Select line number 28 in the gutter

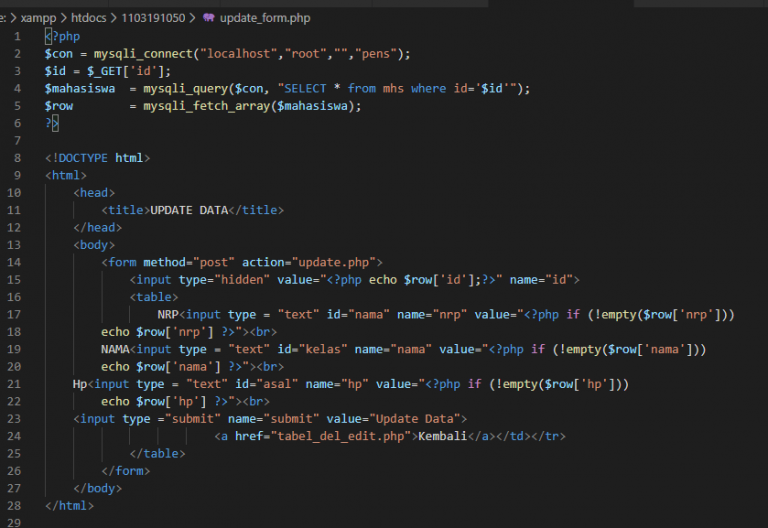pos(13,505)
